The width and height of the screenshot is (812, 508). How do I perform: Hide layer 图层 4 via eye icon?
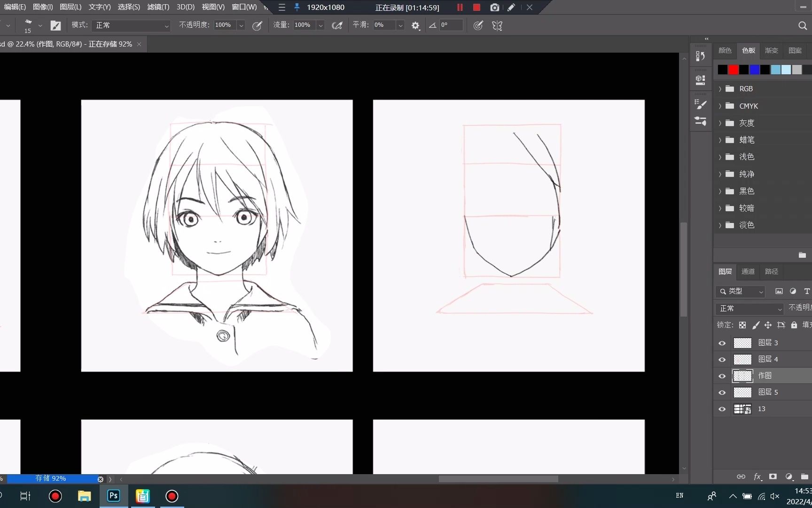click(x=722, y=359)
